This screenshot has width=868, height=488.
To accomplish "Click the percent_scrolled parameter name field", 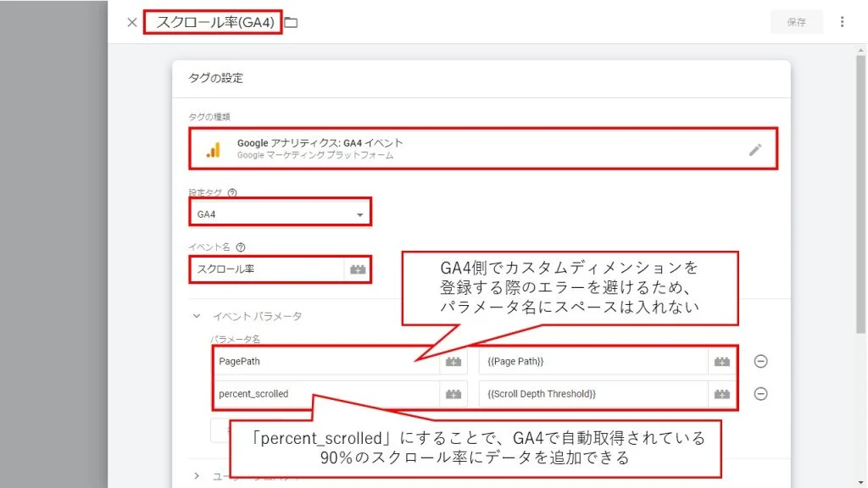I will tap(326, 394).
